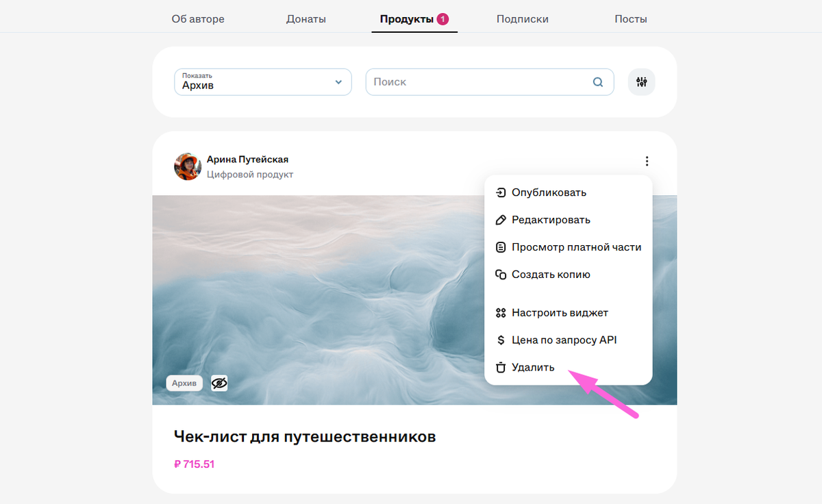Viewport: 822px width, 504px height.
Task: Select Создать копию menu entry
Action: coord(568,275)
